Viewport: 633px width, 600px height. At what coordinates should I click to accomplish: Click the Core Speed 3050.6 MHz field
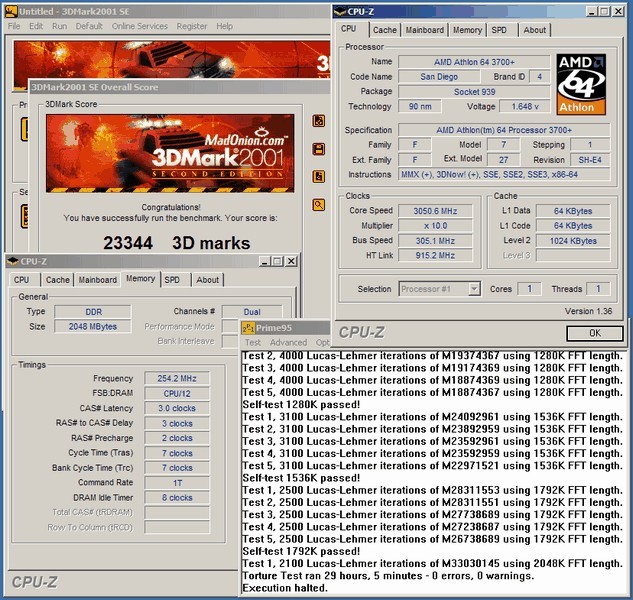pyautogui.click(x=435, y=211)
